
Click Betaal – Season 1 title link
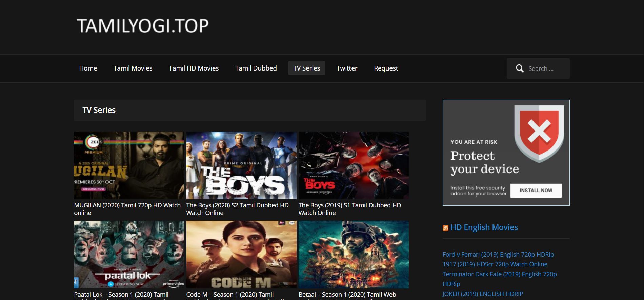347,295
